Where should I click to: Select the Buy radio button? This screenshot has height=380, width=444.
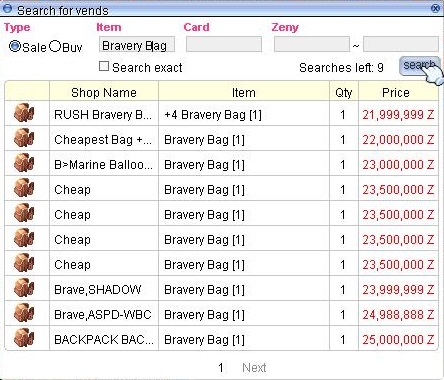pos(55,46)
